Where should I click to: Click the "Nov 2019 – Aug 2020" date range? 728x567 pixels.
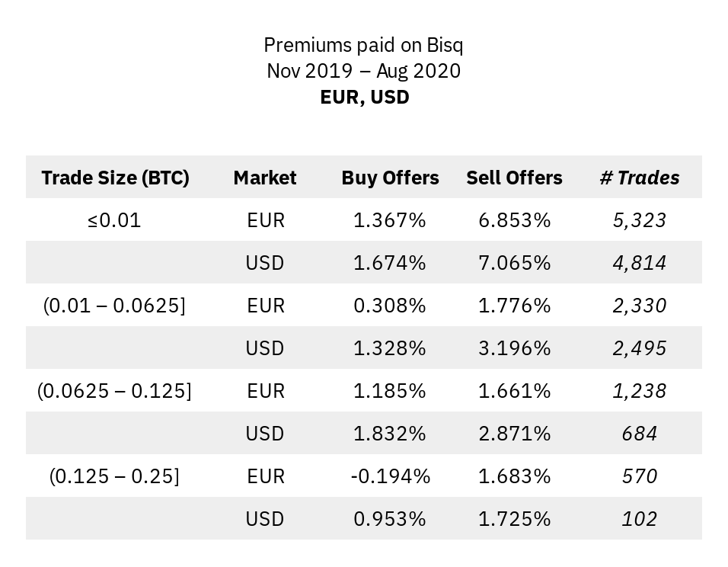(x=363, y=71)
